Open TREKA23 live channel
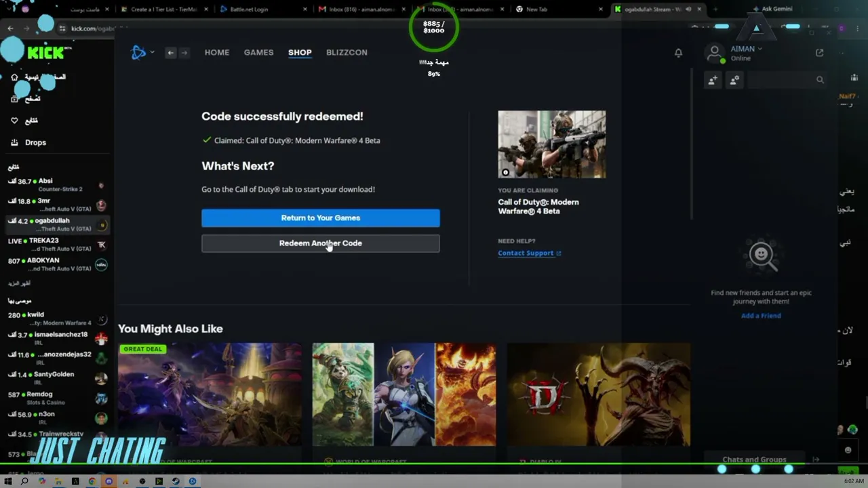 [58, 245]
